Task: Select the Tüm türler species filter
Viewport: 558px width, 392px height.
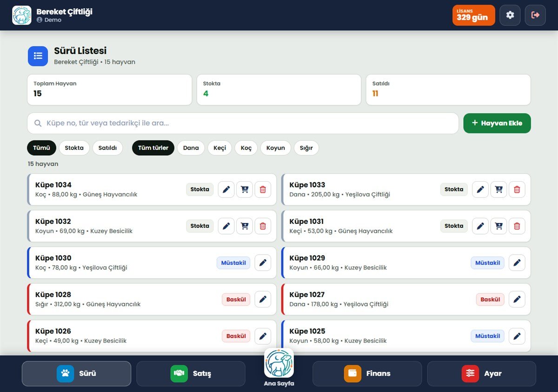Action: (x=153, y=148)
